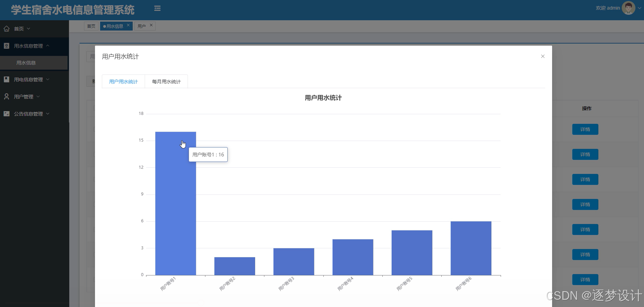
Task: Click the 用电信息管理 sidebar menu label
Action: click(28, 80)
